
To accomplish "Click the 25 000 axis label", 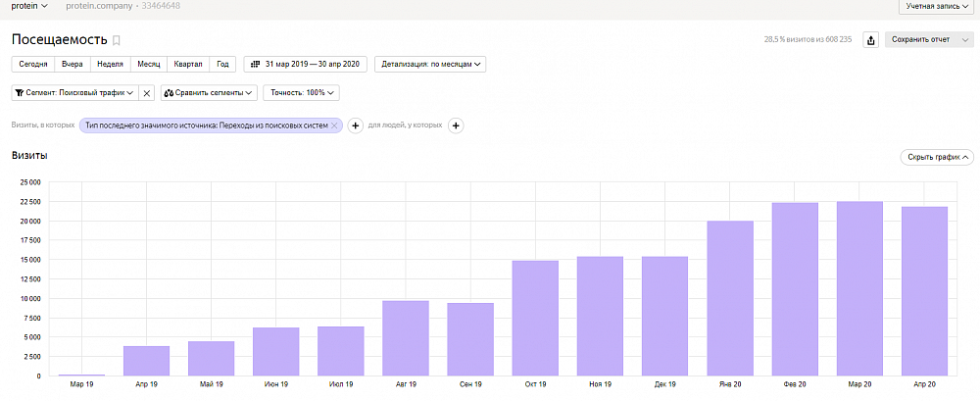I will pos(28,182).
